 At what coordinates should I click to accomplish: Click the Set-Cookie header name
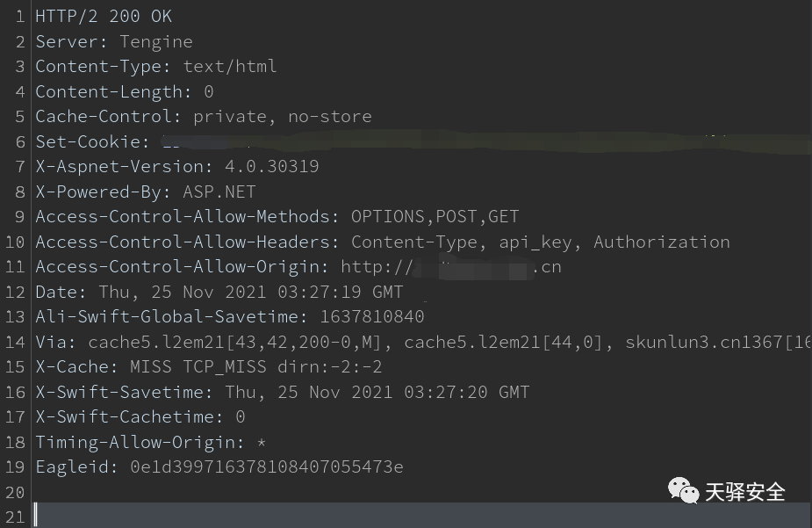tap(87, 141)
